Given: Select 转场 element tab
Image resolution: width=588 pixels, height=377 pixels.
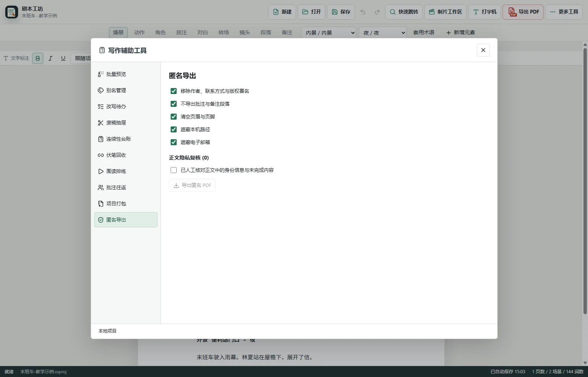Looking at the screenshot, I should click(x=224, y=32).
